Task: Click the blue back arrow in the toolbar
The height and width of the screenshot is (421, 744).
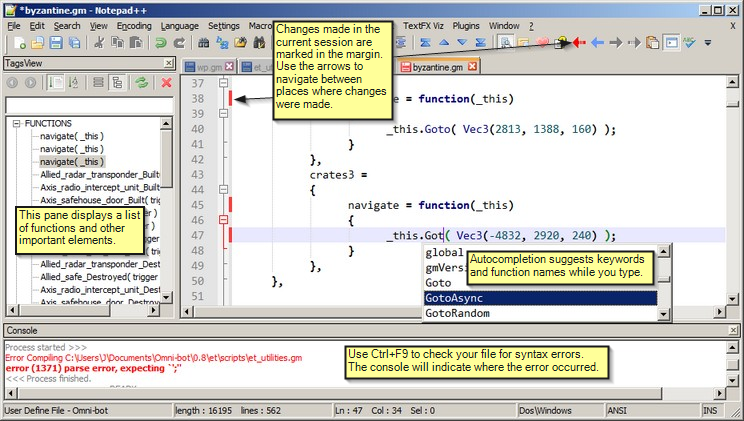Action: (x=597, y=43)
